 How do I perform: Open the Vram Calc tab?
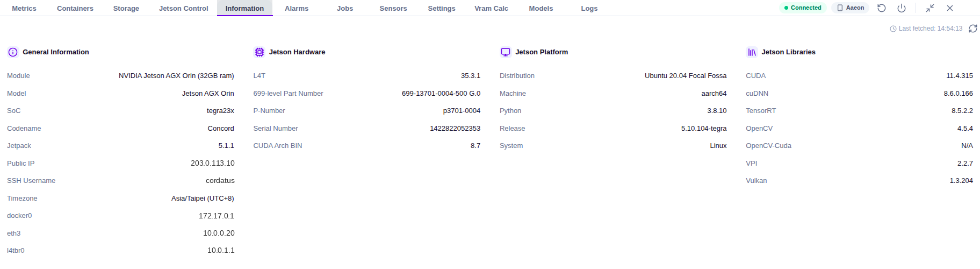[x=491, y=9]
